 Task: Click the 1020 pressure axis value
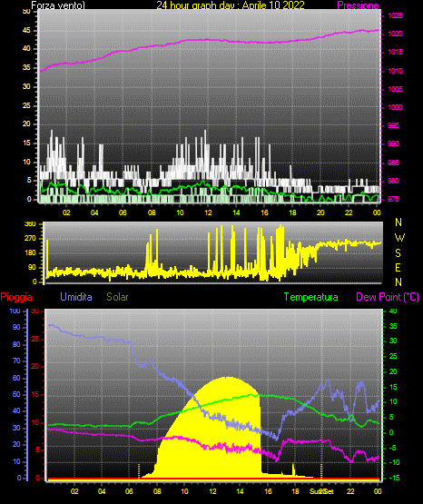(395, 34)
